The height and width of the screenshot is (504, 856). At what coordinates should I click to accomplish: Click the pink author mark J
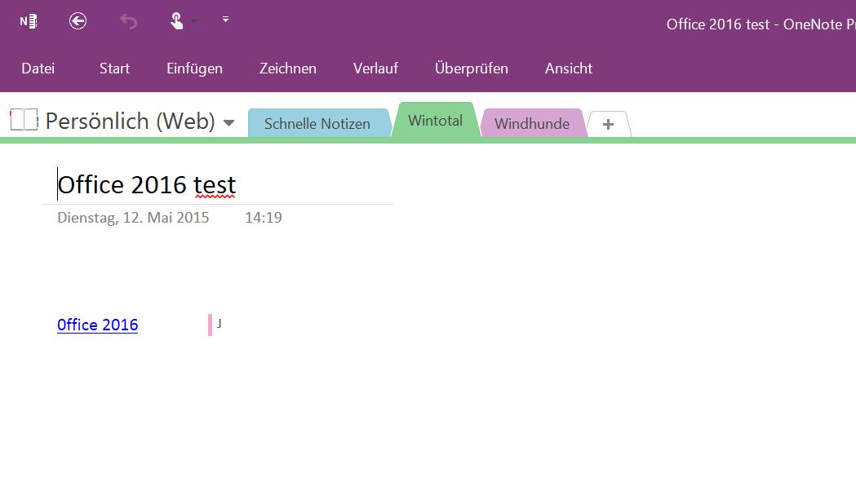pos(215,325)
